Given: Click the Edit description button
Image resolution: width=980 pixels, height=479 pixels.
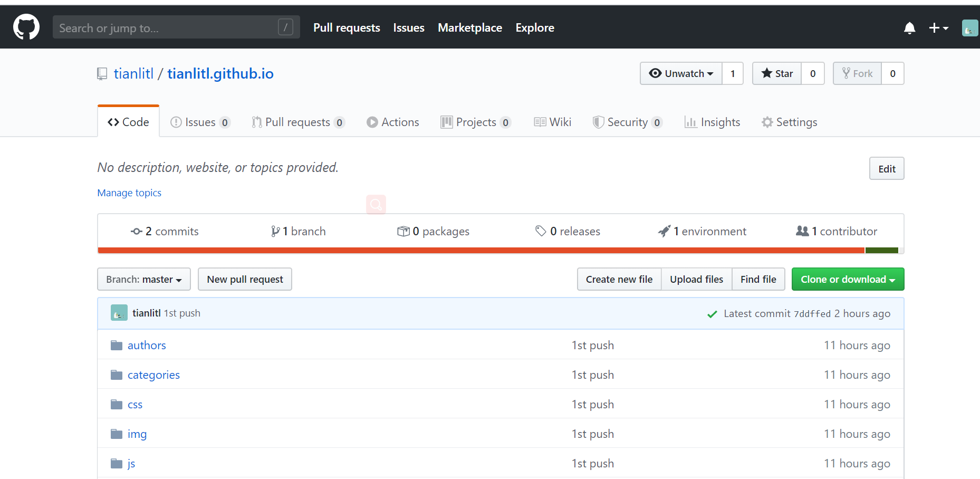Looking at the screenshot, I should [887, 169].
